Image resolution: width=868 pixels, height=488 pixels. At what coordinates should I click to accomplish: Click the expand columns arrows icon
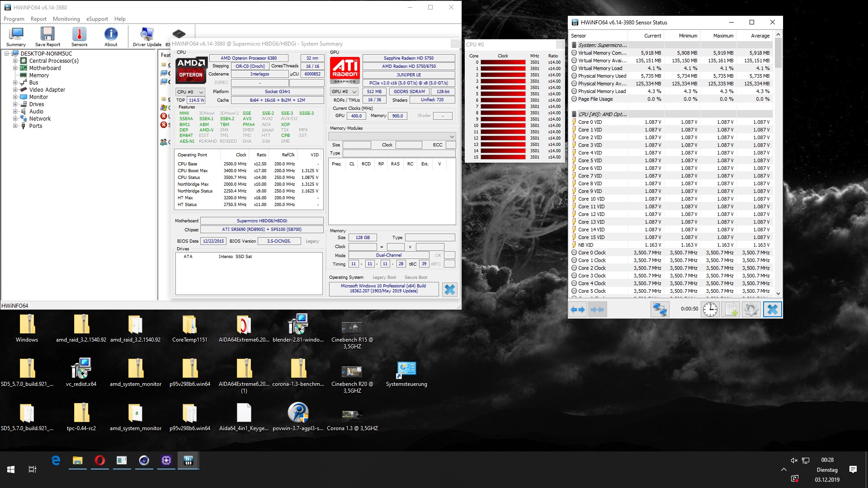click(578, 310)
